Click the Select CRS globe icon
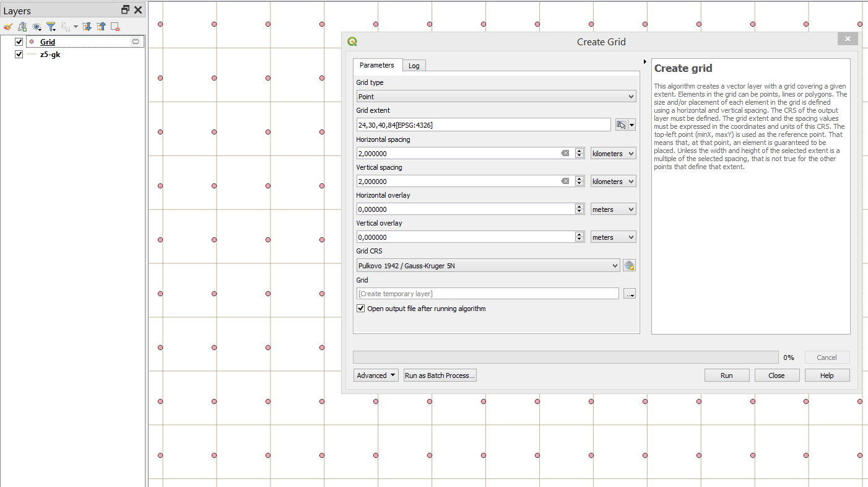This screenshot has height=487, width=868. [x=629, y=266]
